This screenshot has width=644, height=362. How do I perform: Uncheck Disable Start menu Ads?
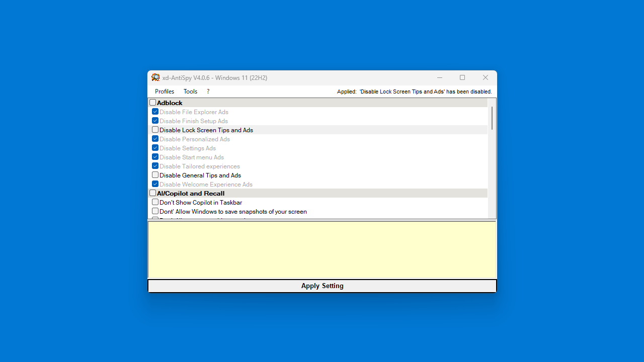coord(155,157)
